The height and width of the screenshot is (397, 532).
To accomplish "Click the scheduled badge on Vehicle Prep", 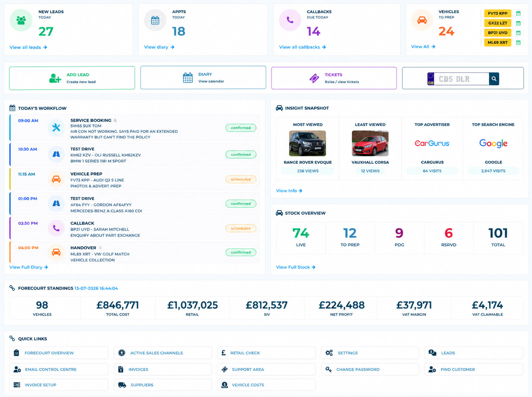I will point(241,179).
